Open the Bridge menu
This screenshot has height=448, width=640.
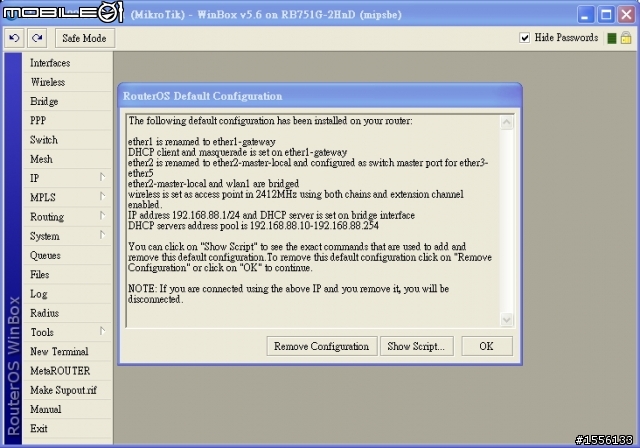pos(67,101)
